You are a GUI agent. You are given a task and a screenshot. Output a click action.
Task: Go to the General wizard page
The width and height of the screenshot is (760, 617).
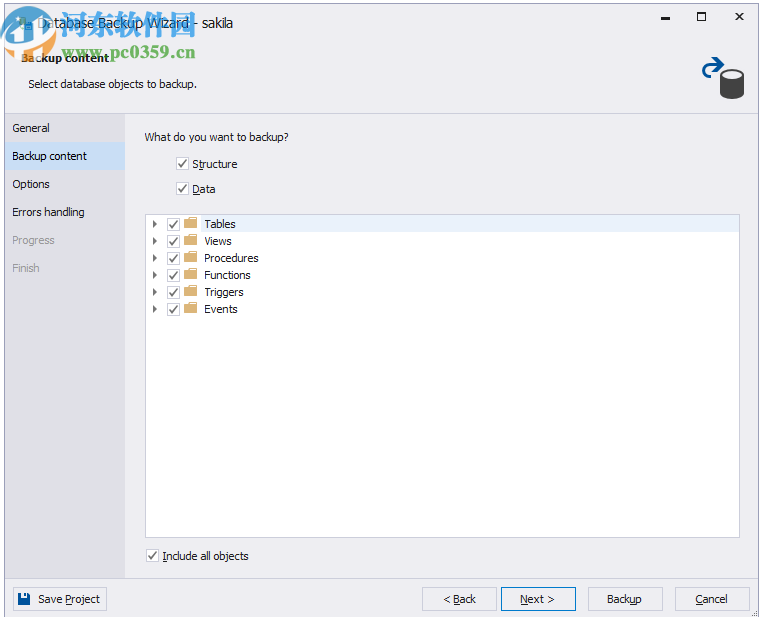tap(65, 128)
